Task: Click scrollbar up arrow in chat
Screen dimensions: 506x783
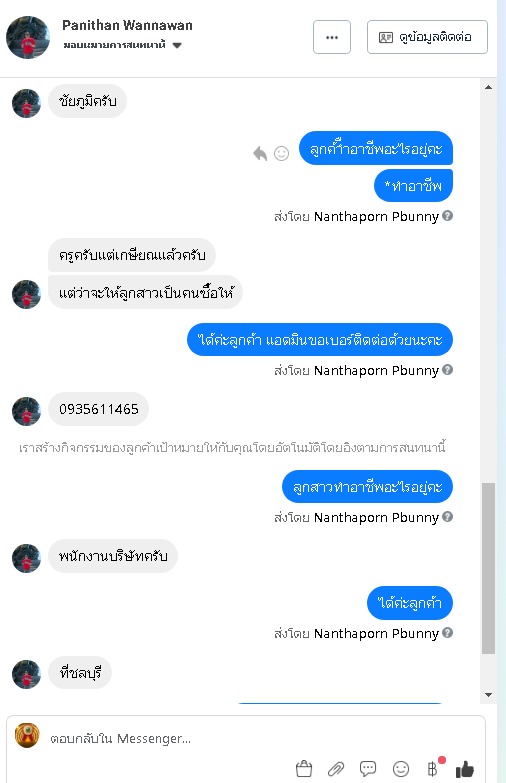Action: (x=489, y=87)
